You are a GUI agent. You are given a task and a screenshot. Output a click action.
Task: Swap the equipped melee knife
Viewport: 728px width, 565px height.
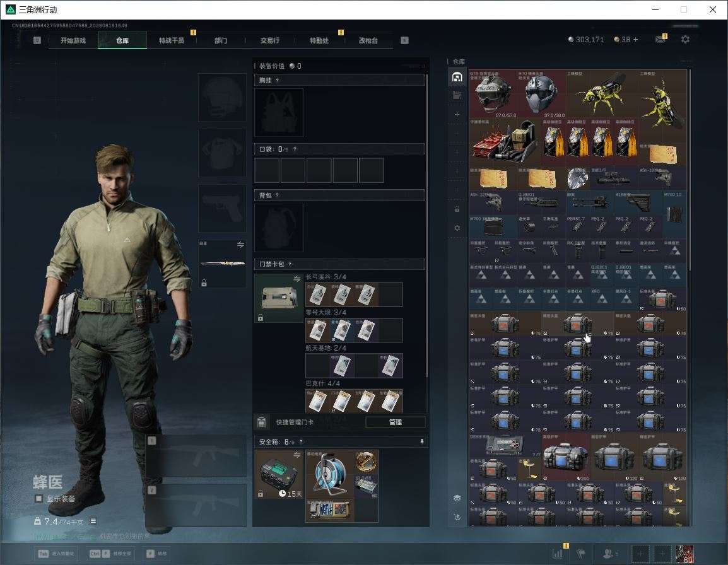tap(240, 245)
